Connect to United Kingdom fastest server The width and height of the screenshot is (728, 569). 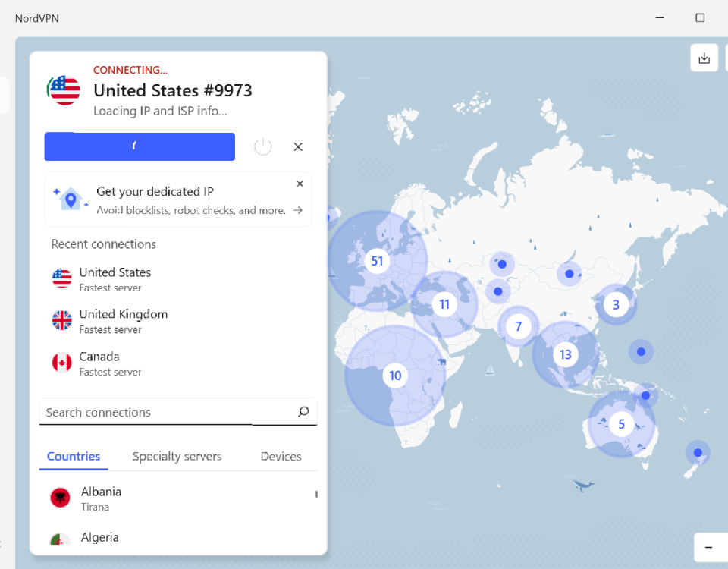coord(123,321)
